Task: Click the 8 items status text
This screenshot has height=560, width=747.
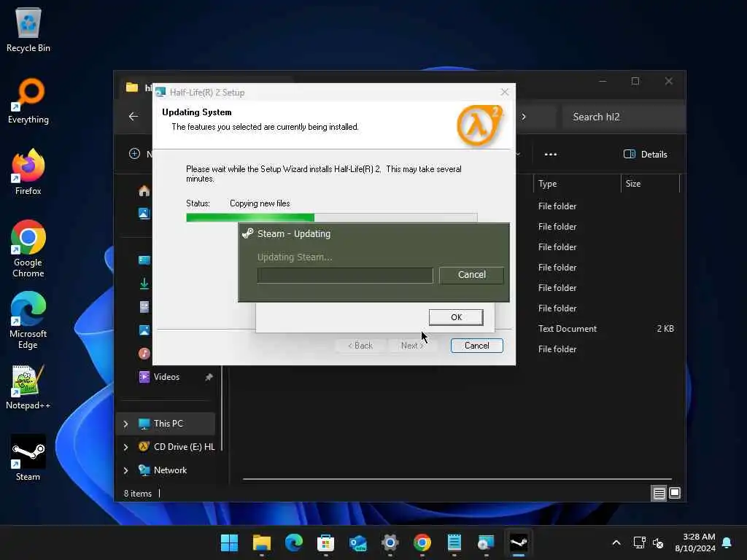Action: pyautogui.click(x=138, y=494)
